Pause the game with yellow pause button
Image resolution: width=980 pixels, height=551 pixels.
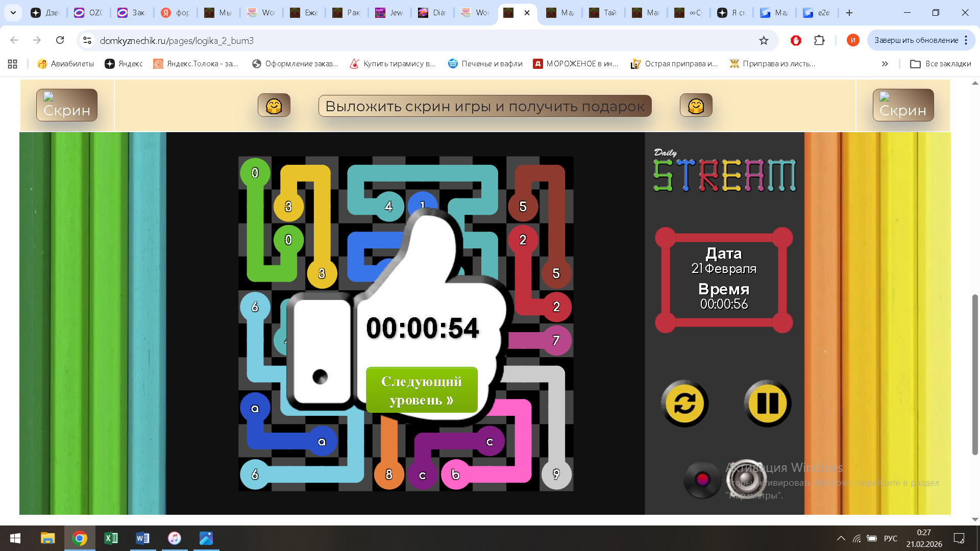pos(767,404)
